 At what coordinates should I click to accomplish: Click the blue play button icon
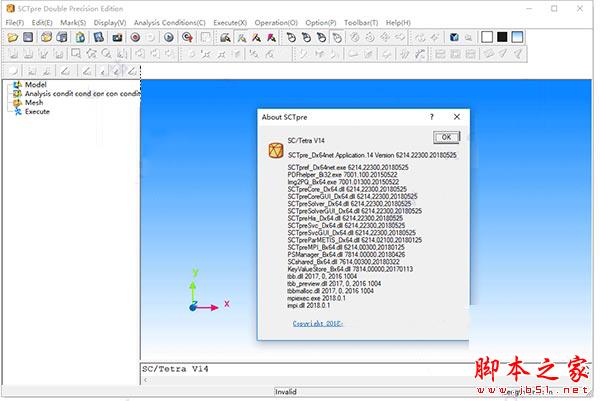click(x=169, y=37)
